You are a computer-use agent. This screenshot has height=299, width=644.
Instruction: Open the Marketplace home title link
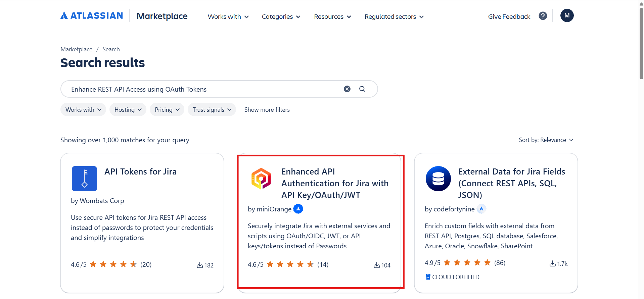click(162, 16)
